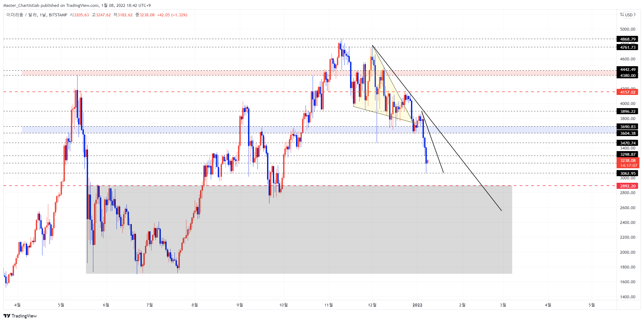
Task: Click the red 2892.20 price label
Action: tap(627, 186)
